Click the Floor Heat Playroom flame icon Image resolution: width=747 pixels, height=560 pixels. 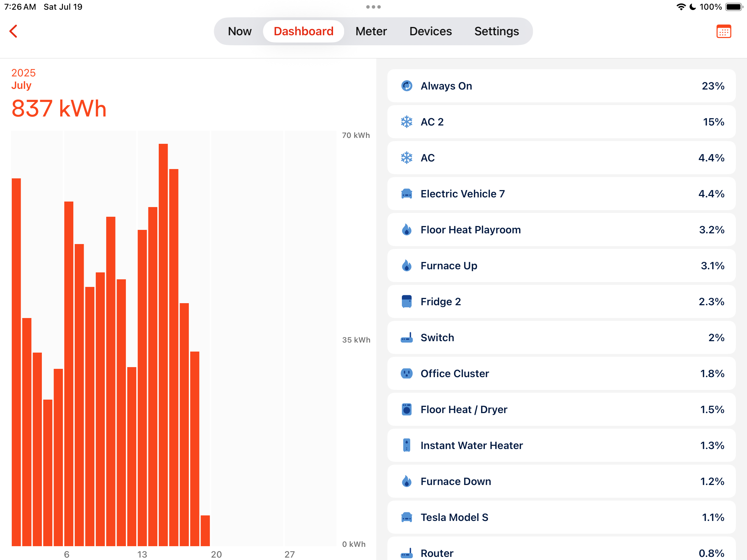point(407,230)
